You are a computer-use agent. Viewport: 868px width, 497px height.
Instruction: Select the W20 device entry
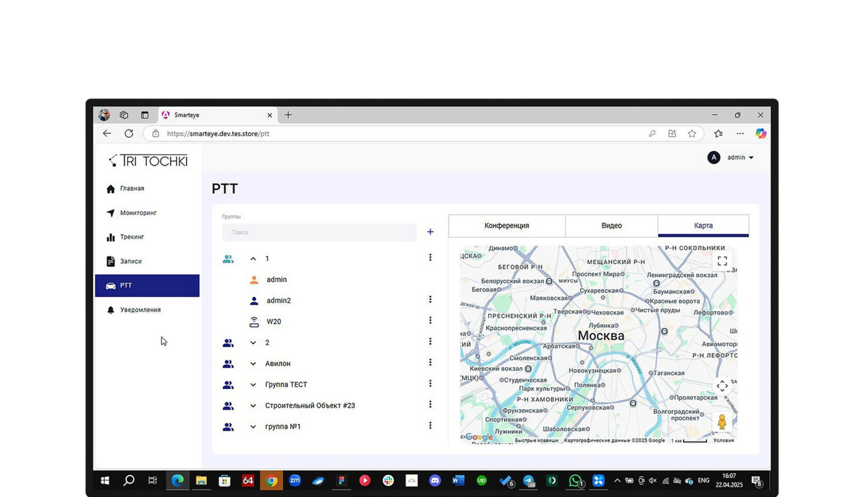tap(274, 322)
